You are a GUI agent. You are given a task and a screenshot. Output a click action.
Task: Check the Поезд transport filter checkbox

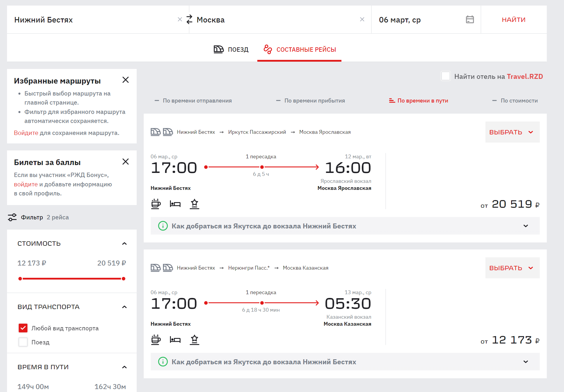[x=23, y=342]
